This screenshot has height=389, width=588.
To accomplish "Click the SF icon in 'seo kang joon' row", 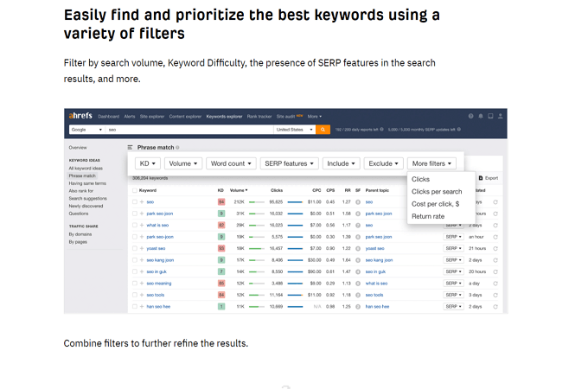I will [358, 260].
